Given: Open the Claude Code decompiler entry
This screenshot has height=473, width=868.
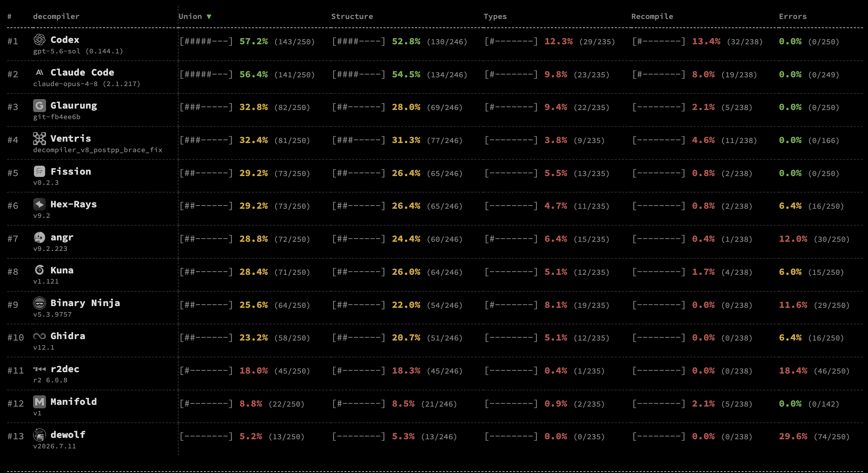Looking at the screenshot, I should click(x=82, y=72).
